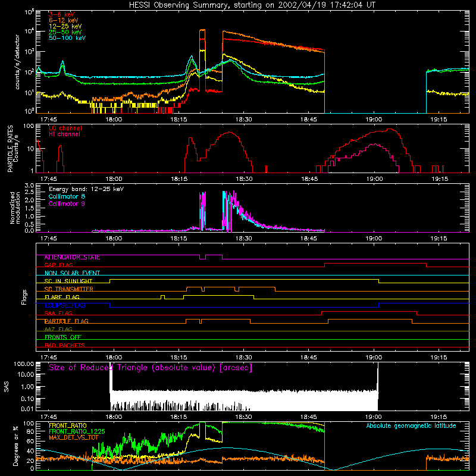
Task: Click the FRONT_RATIO legend label
Action: (68, 425)
